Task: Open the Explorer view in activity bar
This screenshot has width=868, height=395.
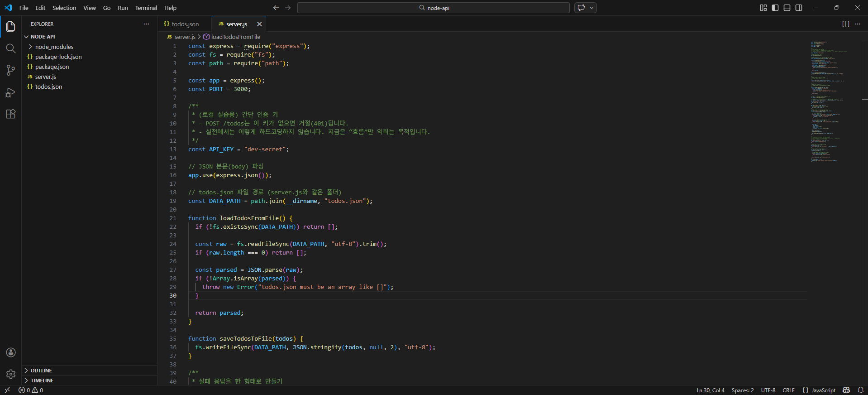Action: [x=11, y=27]
